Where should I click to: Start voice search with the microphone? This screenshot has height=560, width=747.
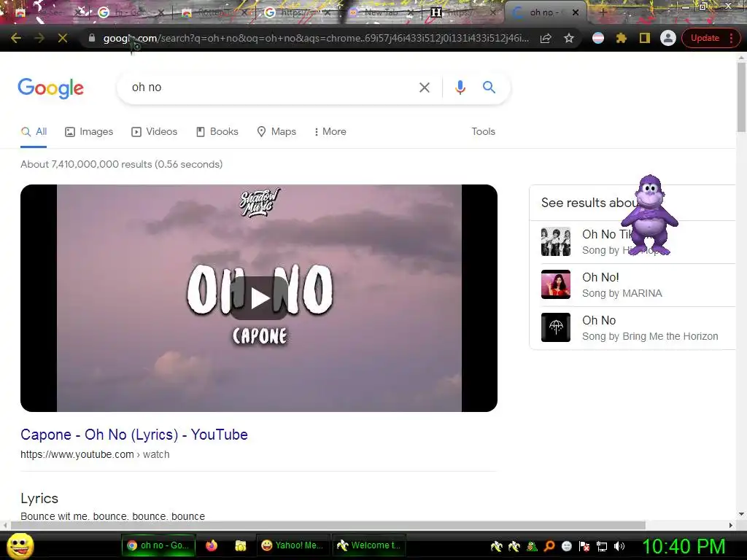coord(460,87)
